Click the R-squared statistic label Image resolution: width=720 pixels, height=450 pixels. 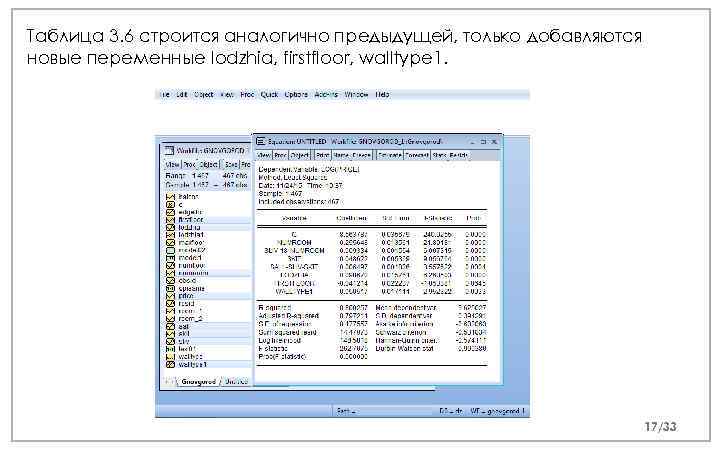coord(275,308)
